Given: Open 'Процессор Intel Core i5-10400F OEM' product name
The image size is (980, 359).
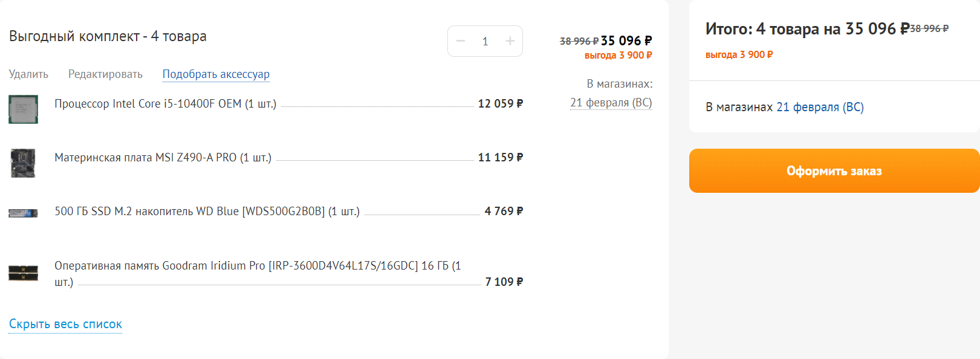Looking at the screenshot, I should pyautogui.click(x=165, y=104).
